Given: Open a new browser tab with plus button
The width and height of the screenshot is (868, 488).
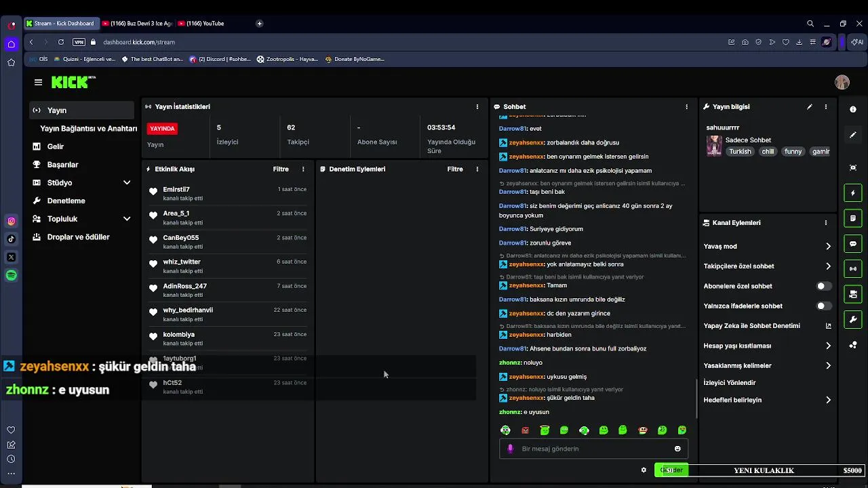Looking at the screenshot, I should coord(259,23).
